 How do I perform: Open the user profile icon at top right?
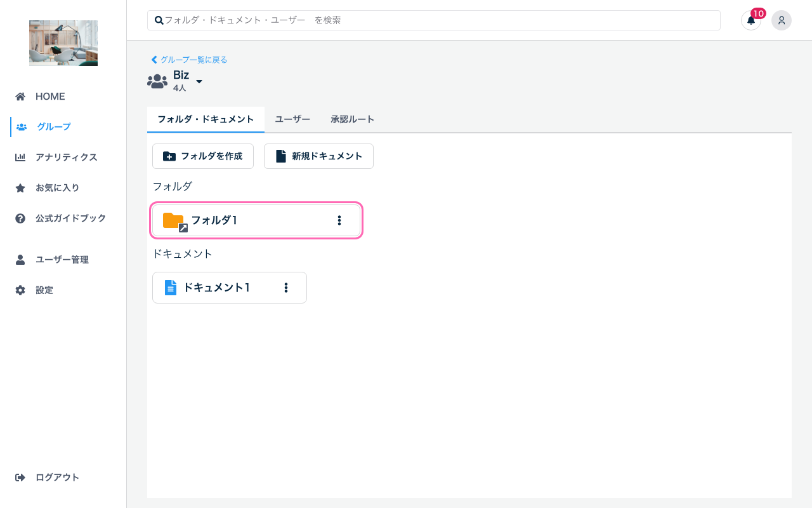tap(781, 20)
